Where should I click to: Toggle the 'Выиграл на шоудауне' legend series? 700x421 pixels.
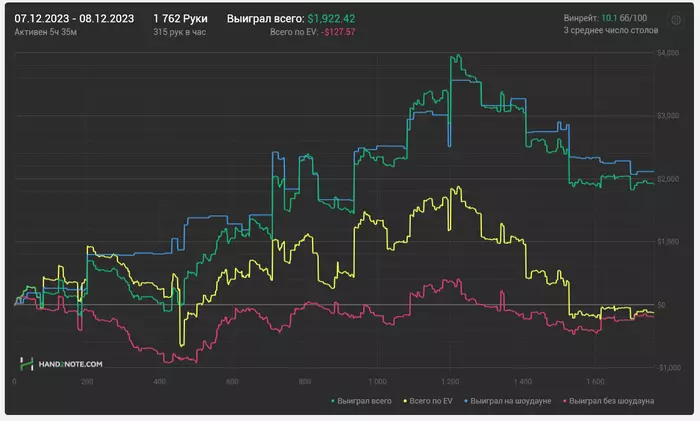(x=510, y=401)
